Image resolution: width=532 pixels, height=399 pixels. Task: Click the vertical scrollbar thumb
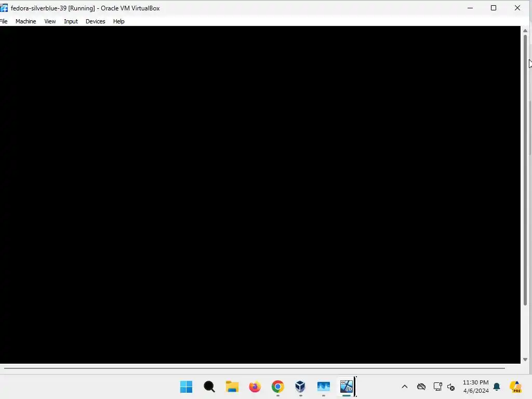point(525,170)
